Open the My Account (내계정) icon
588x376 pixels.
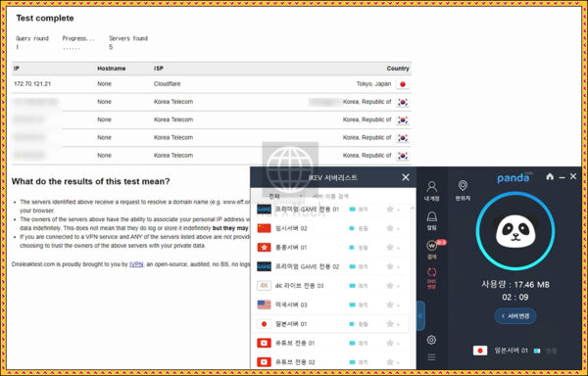431,191
